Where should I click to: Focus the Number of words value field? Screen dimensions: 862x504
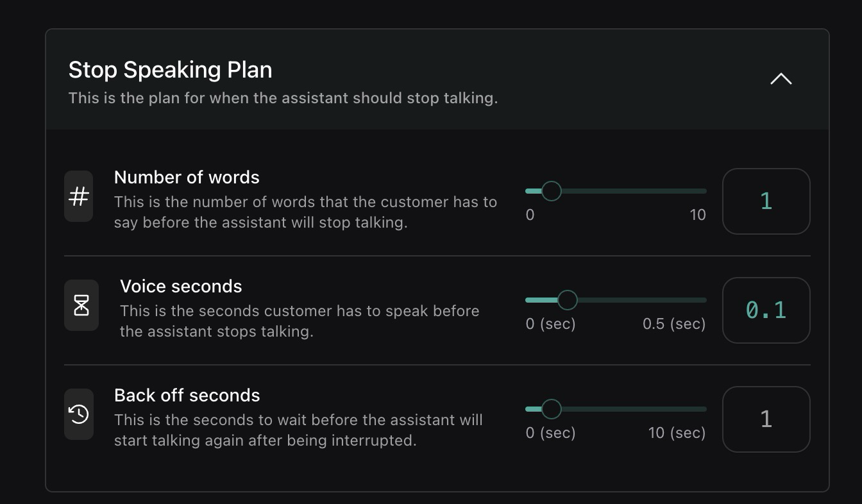pyautogui.click(x=766, y=201)
